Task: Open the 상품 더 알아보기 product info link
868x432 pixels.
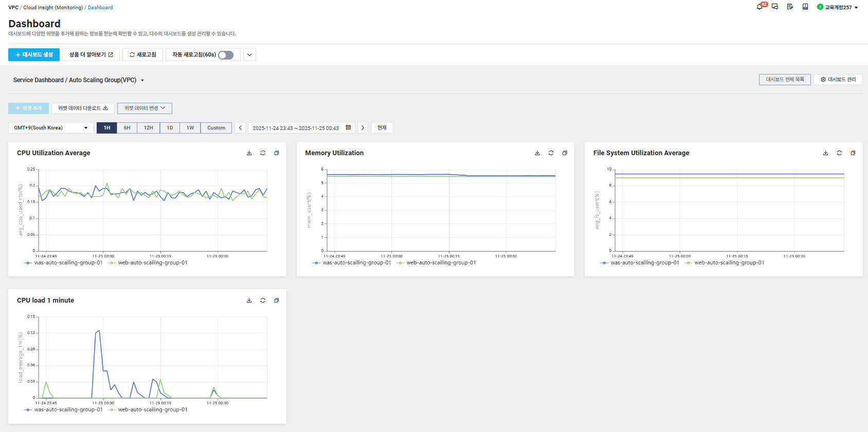Action: [x=91, y=55]
